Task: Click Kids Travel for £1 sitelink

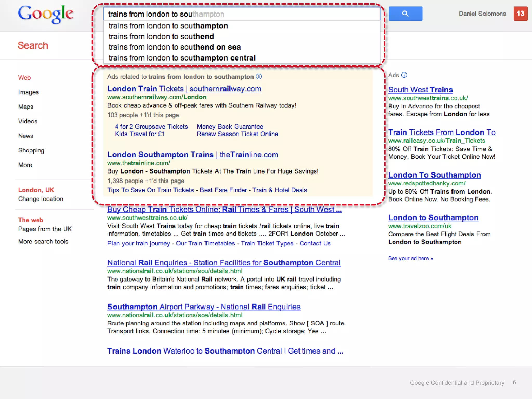Action: coord(140,134)
